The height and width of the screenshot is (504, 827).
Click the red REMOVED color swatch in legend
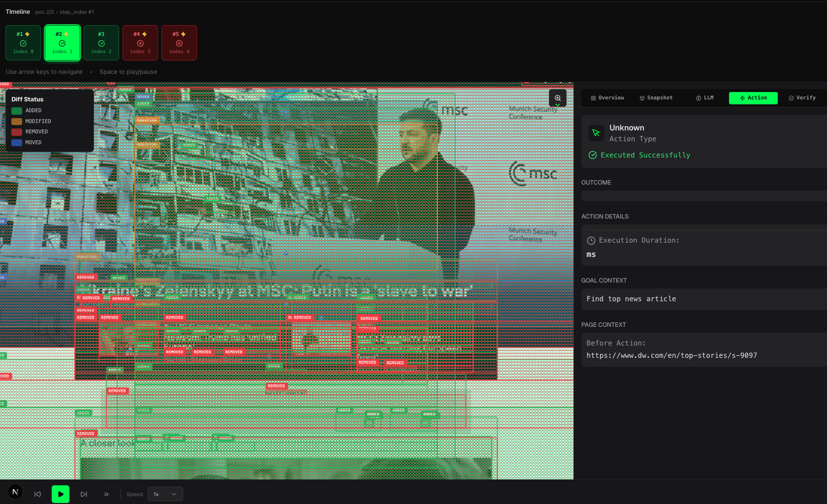17,132
